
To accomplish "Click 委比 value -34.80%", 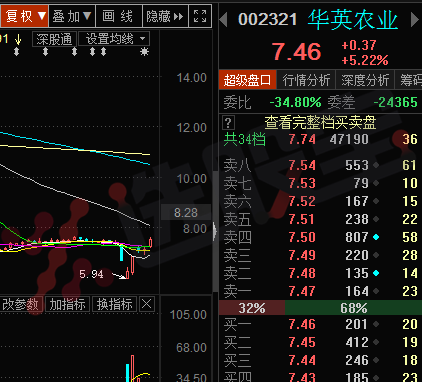I will tap(295, 102).
